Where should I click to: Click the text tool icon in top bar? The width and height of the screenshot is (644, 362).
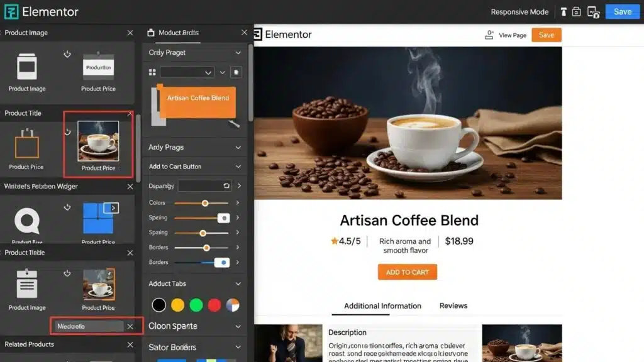click(563, 12)
